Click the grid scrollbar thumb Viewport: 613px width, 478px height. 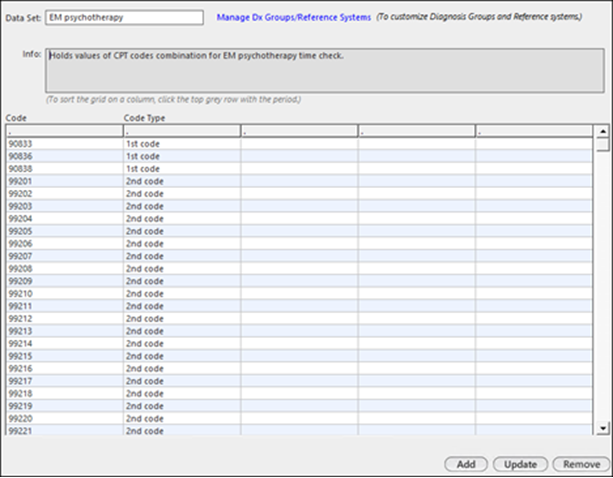(x=603, y=145)
